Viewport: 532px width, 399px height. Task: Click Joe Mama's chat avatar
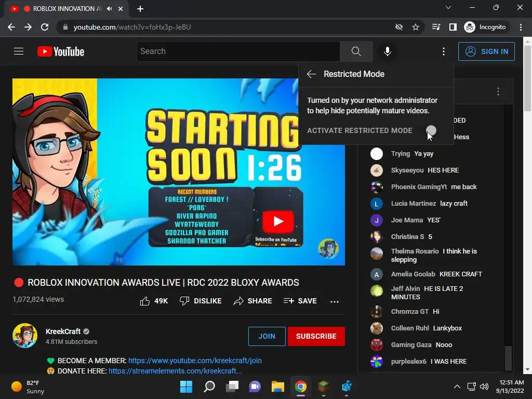(x=377, y=220)
